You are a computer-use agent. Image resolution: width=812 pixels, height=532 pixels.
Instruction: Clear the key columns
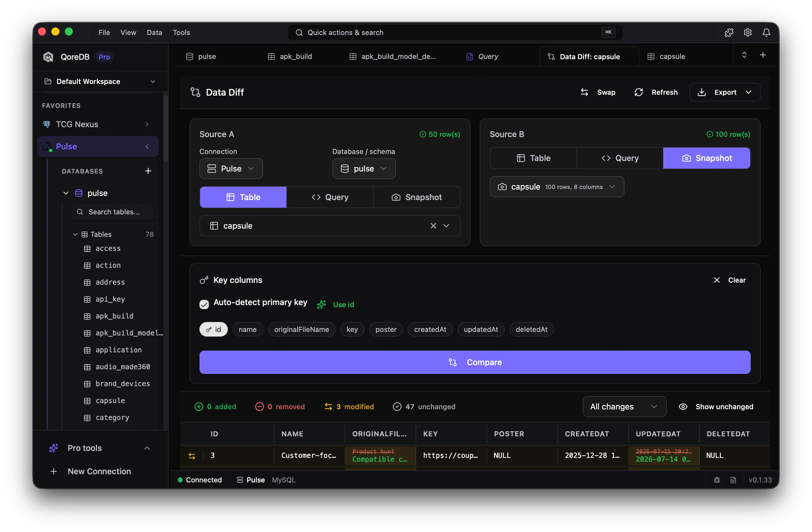tap(729, 280)
